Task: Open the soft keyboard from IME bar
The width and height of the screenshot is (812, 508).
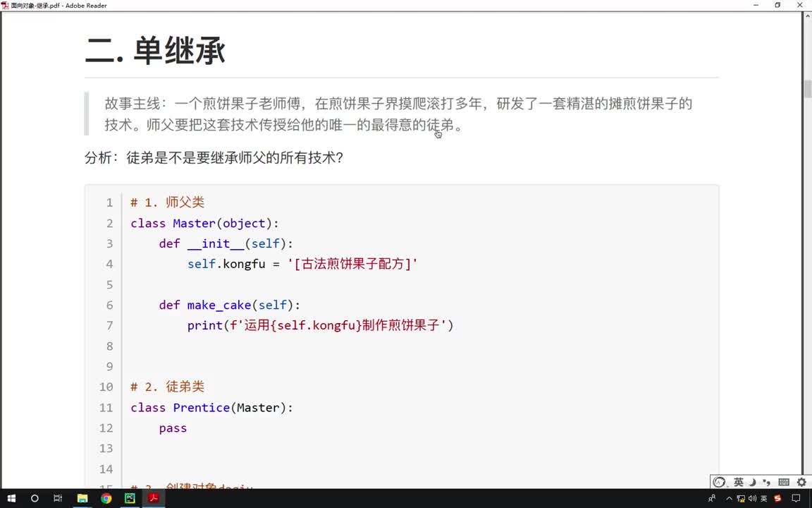Action: [784, 482]
